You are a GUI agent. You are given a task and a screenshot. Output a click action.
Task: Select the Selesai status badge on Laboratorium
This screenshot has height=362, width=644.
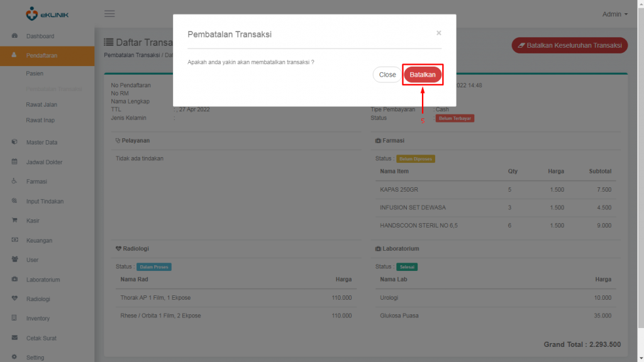[x=406, y=266]
